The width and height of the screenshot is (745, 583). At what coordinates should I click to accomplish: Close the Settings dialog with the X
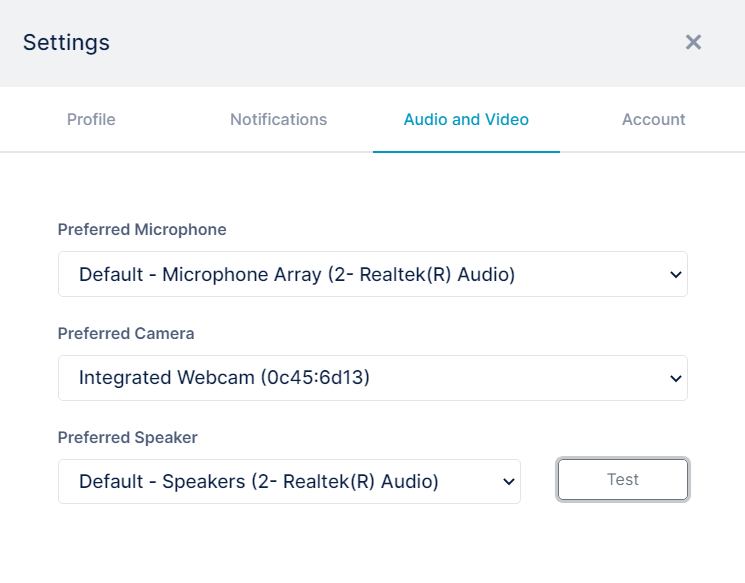(x=693, y=42)
